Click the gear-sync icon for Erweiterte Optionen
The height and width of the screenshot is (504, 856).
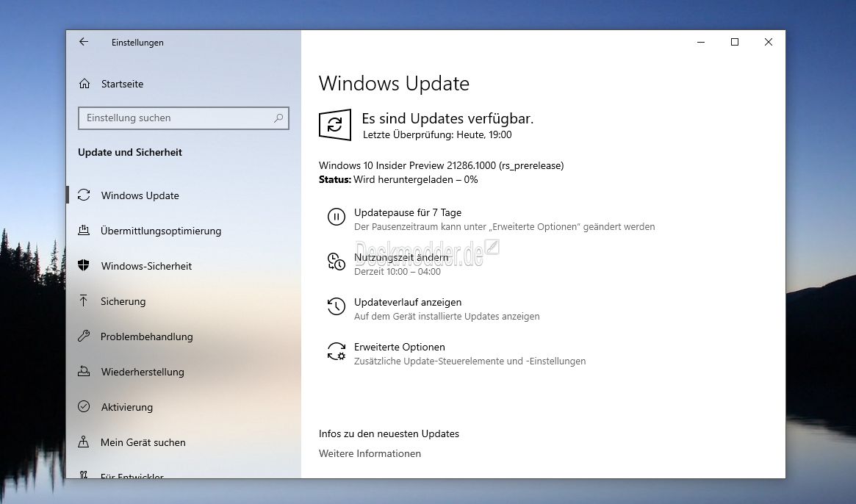pos(337,351)
